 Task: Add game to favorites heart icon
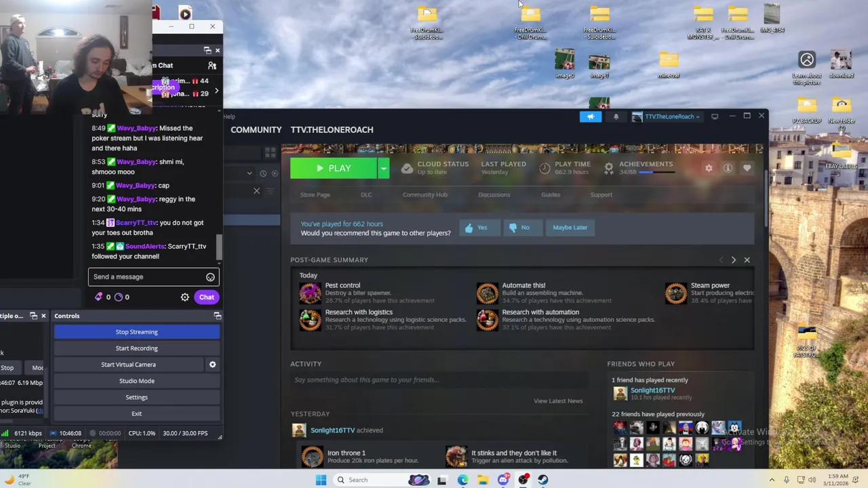point(747,168)
